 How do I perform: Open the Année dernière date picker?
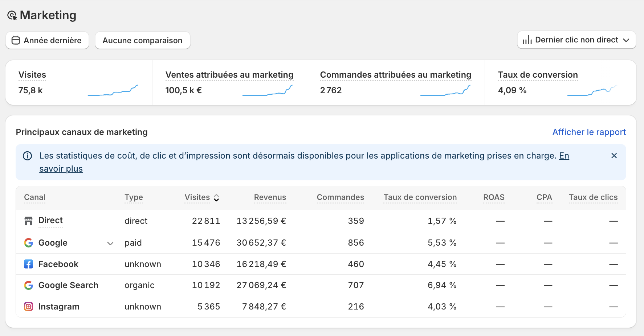pyautogui.click(x=47, y=40)
